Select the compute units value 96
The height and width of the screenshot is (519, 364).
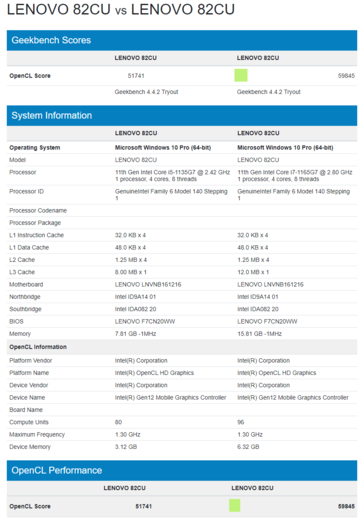click(241, 422)
